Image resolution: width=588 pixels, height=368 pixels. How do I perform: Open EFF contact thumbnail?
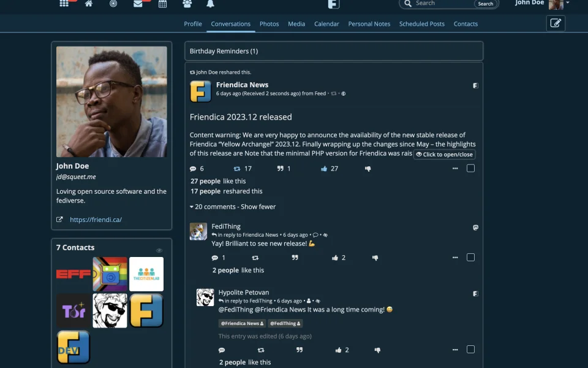click(73, 274)
